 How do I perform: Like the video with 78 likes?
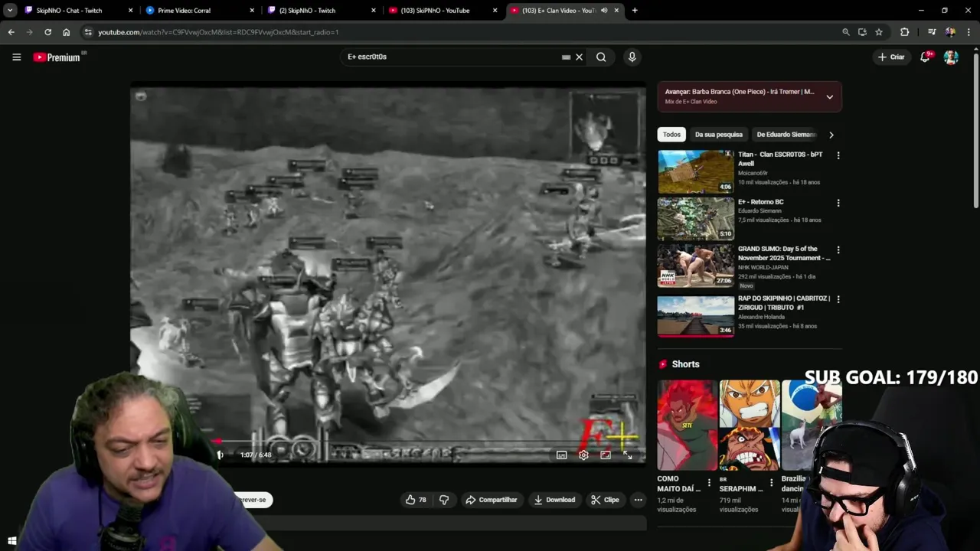click(x=416, y=500)
